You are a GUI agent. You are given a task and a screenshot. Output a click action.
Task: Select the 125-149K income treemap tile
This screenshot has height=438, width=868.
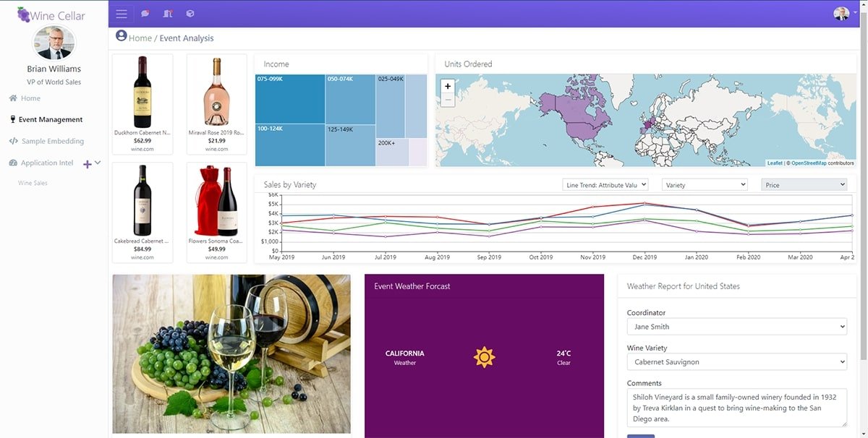pyautogui.click(x=350, y=146)
